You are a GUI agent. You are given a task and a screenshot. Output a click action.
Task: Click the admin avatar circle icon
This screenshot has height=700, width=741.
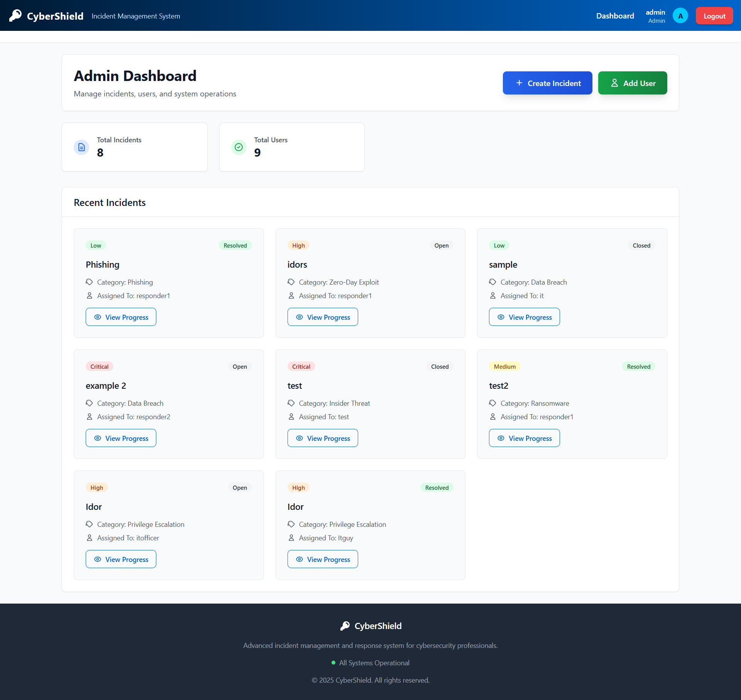(680, 16)
